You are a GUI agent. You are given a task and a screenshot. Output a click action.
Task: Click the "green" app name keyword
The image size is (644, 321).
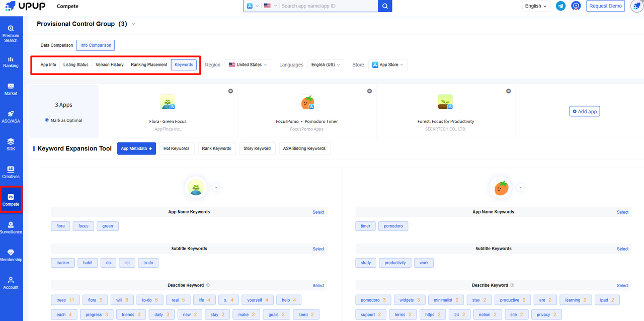(x=108, y=226)
